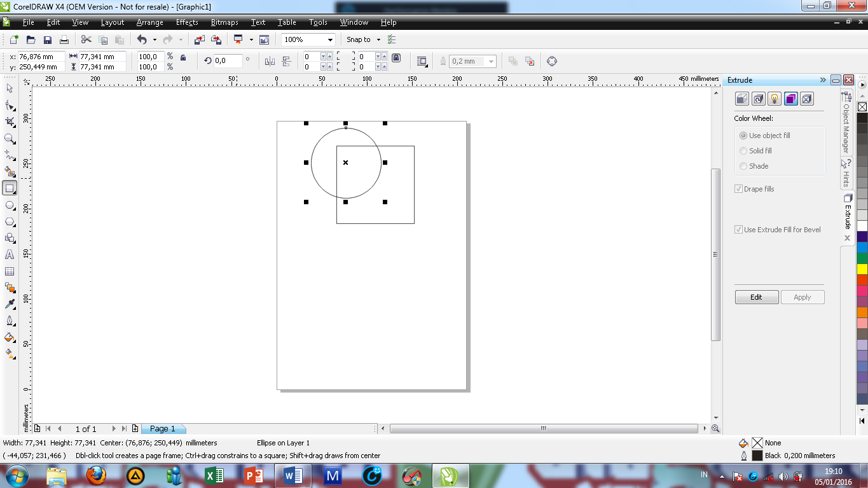Click the x position input field
The height and width of the screenshot is (488, 868).
[40, 57]
